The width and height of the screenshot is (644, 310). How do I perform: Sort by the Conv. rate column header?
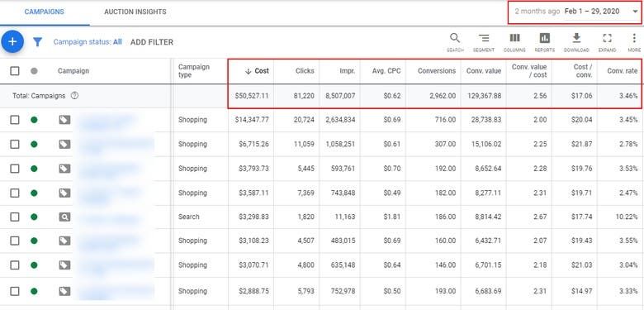[623, 71]
